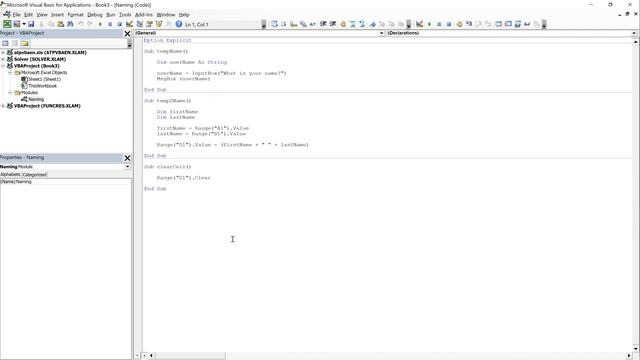This screenshot has height=360, width=640.
Task: Open Immediate Window toolbar icon
Action: point(508,24)
